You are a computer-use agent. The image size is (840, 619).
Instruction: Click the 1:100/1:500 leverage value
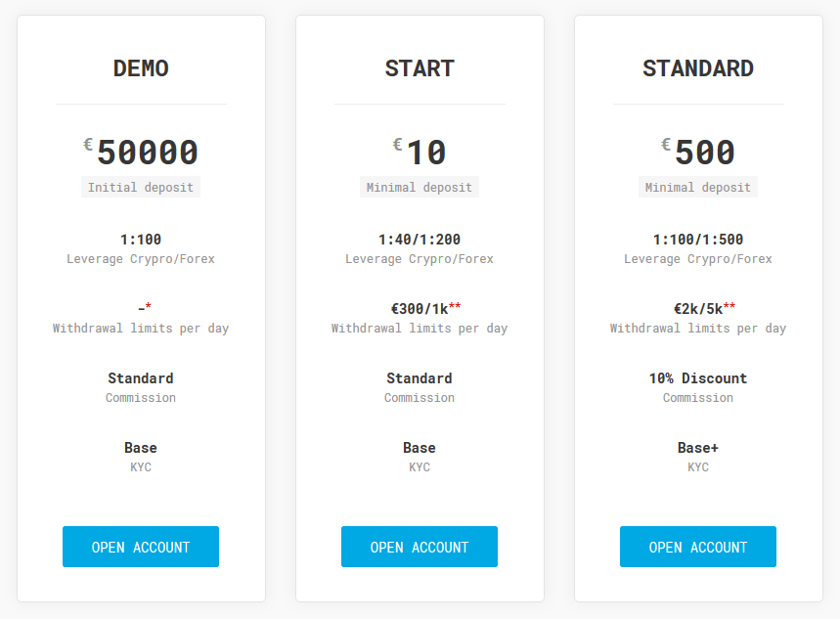pyautogui.click(x=698, y=239)
